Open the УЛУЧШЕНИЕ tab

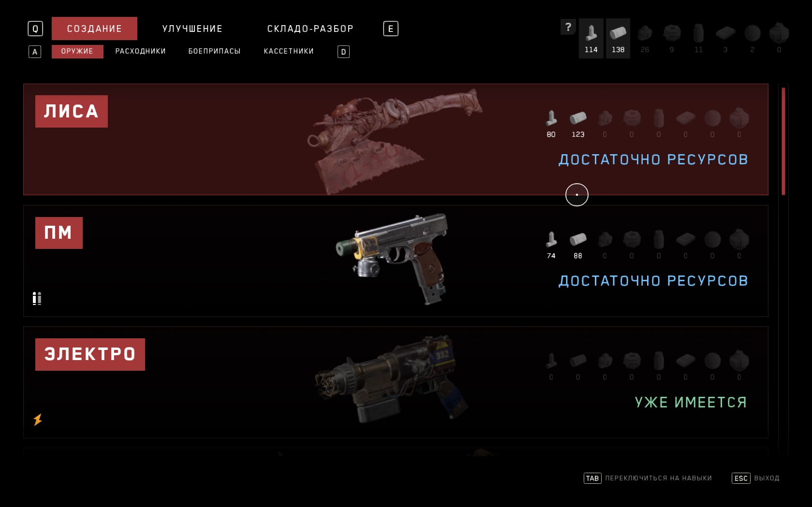click(x=192, y=29)
